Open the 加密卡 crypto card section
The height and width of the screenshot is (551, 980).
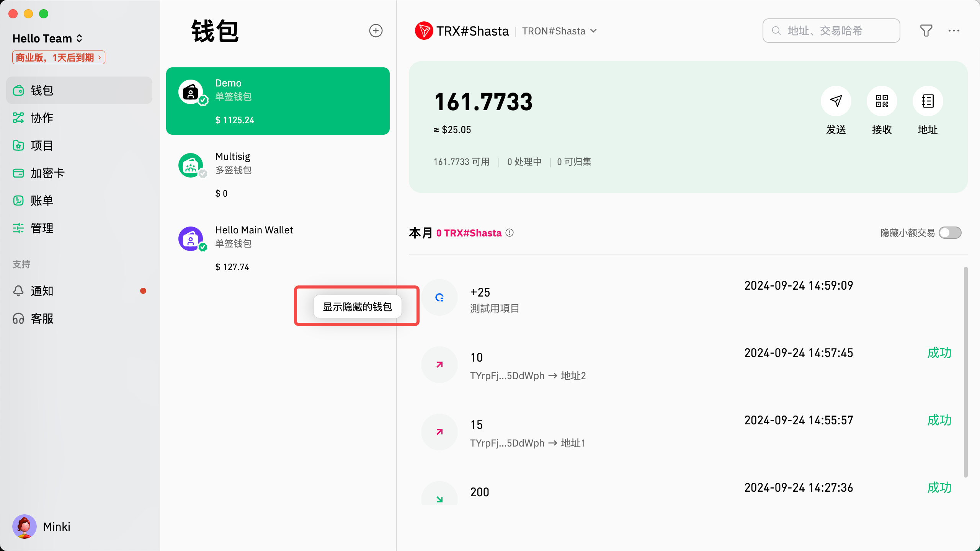click(x=47, y=173)
